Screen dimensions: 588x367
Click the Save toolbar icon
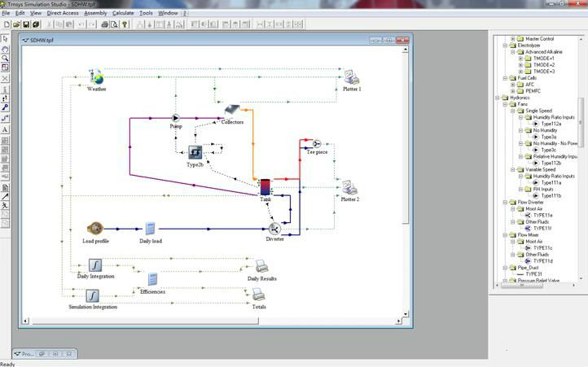[x=26, y=24]
